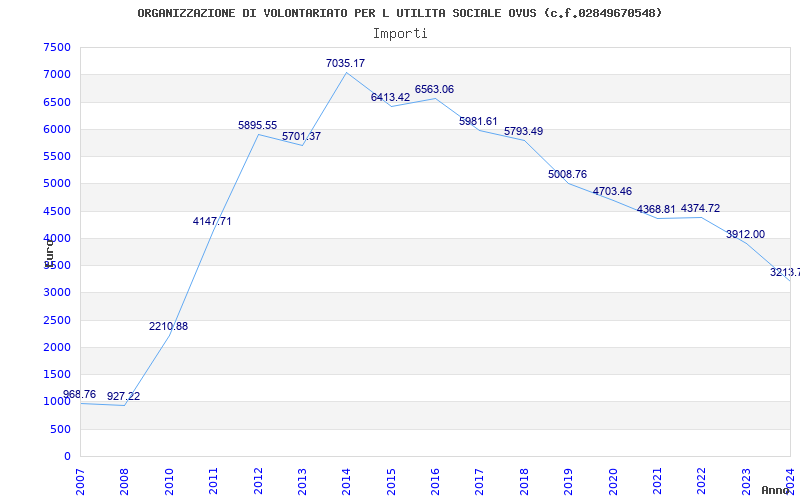Click the 3912.00 data label

(745, 235)
